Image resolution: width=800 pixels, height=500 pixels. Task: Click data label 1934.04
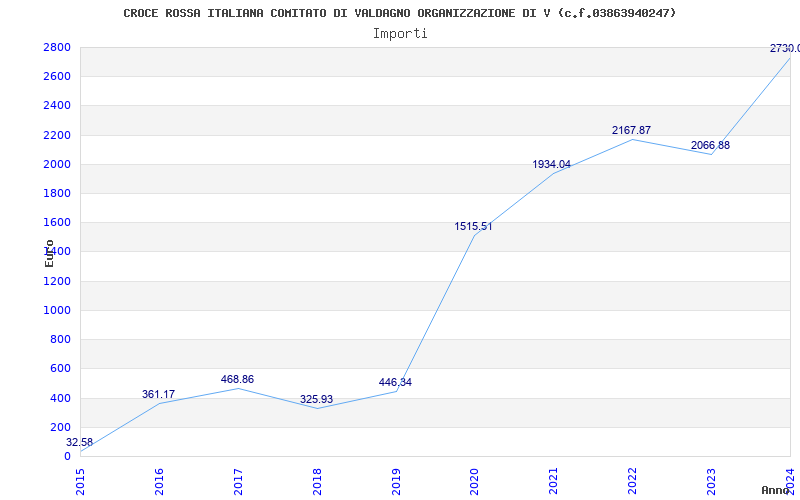[552, 164]
